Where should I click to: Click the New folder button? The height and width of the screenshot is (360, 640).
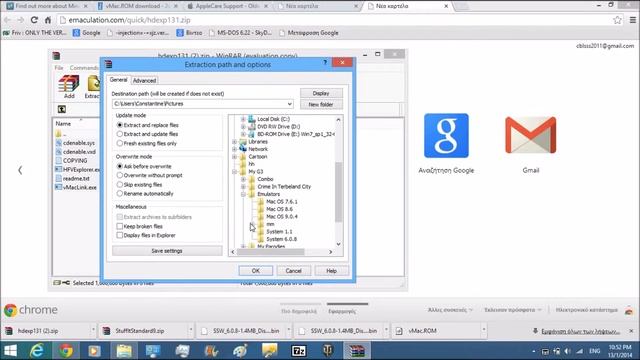(321, 104)
